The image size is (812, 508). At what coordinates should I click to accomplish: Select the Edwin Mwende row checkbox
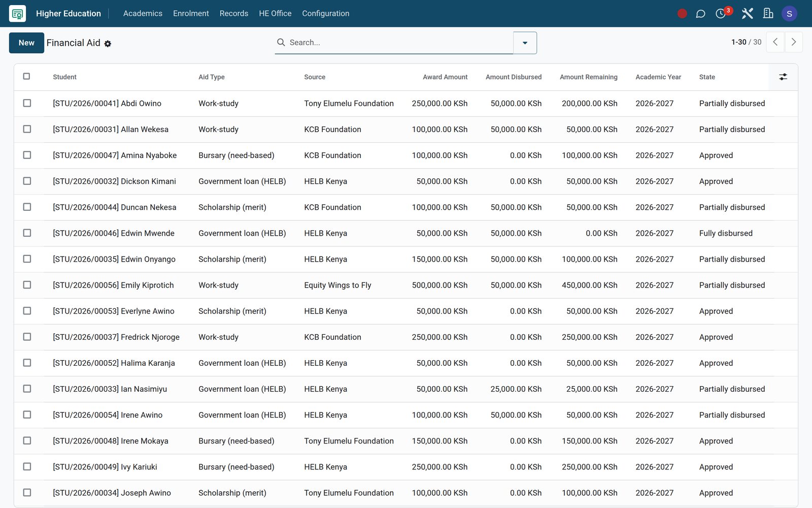27,233
